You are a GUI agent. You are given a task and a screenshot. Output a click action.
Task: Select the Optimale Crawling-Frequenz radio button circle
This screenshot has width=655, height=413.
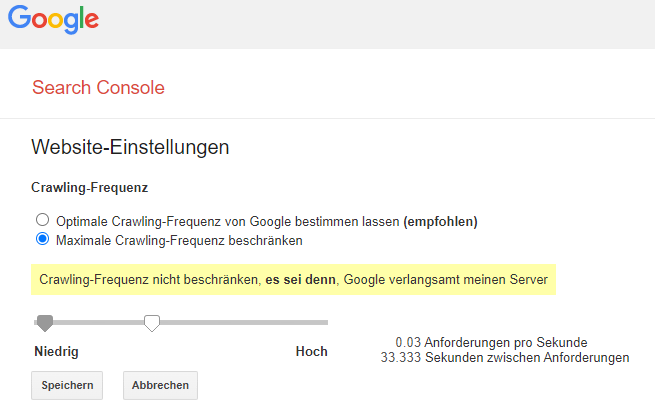(42, 220)
